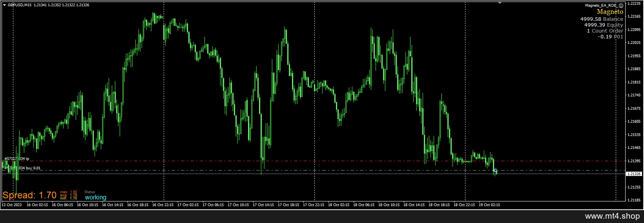Click the current price tag 1.21326
This screenshot has height=223, width=644.
(x=634, y=174)
